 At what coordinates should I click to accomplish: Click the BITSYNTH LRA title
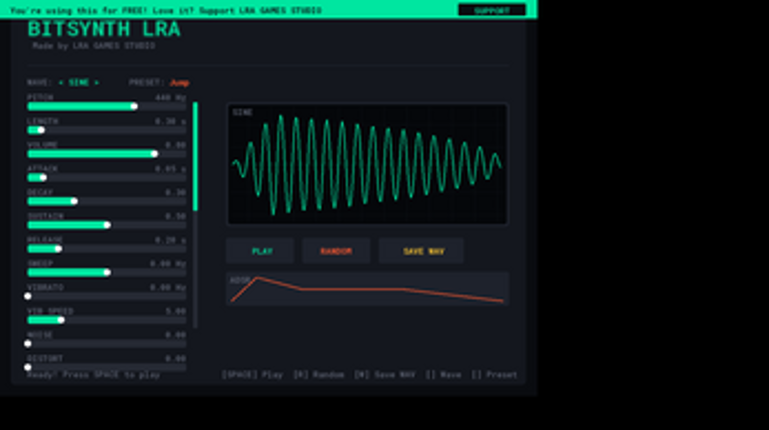click(104, 29)
